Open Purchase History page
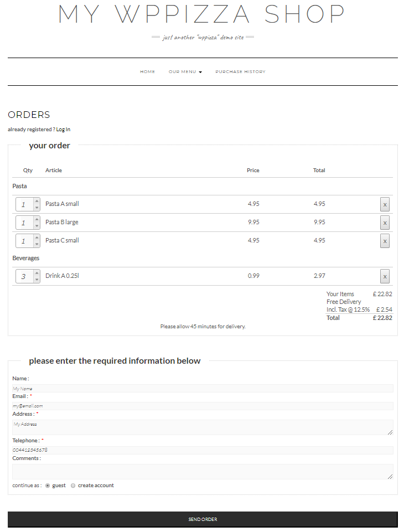The height and width of the screenshot is (532, 404). (240, 72)
